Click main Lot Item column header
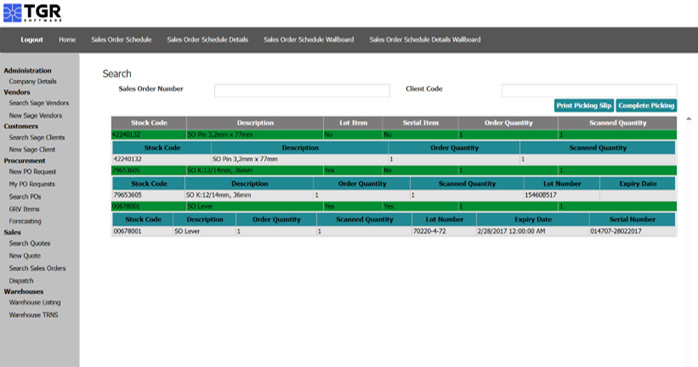The width and height of the screenshot is (698, 367). click(353, 123)
